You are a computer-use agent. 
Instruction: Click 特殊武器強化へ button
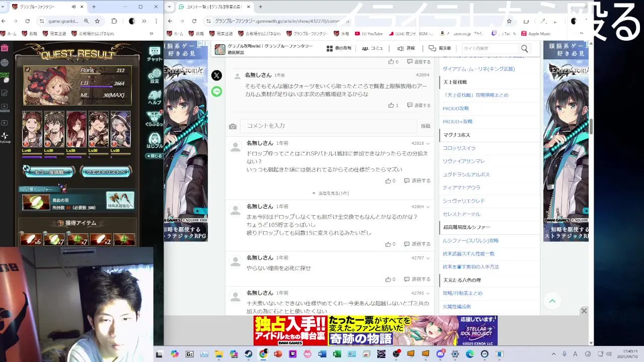(x=120, y=201)
